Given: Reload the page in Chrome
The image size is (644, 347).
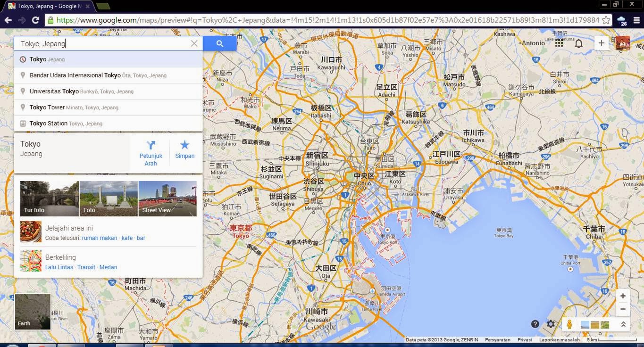Looking at the screenshot, I should tap(35, 20).
